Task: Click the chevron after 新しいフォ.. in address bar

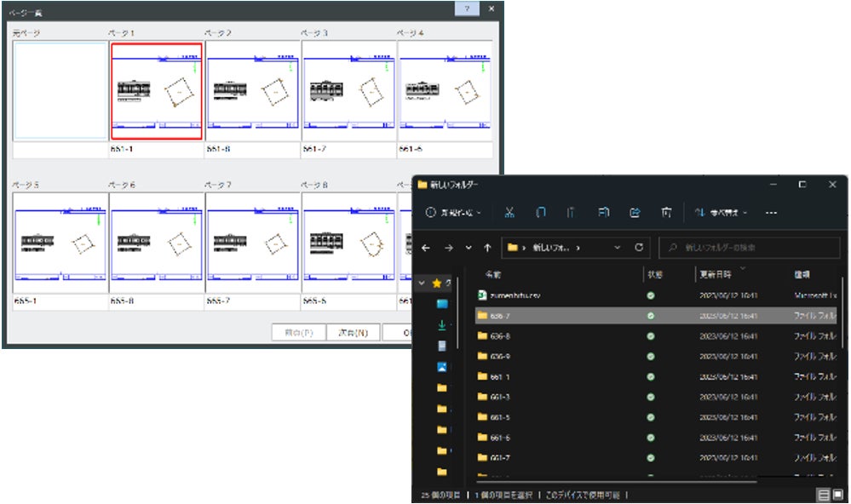Action: coord(578,248)
